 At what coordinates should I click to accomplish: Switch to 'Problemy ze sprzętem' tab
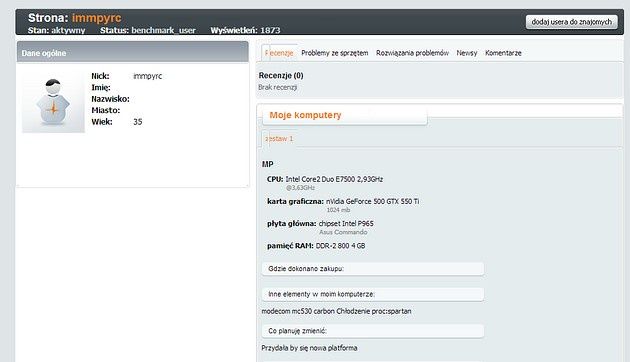pos(335,53)
